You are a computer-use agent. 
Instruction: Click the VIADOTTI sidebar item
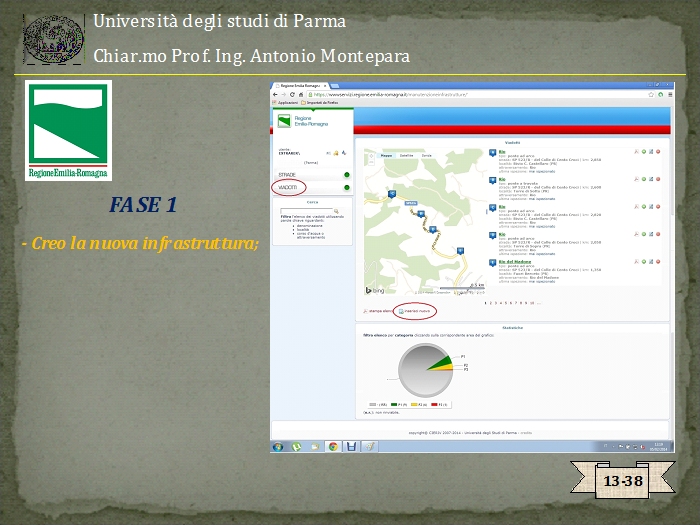tap(288, 187)
